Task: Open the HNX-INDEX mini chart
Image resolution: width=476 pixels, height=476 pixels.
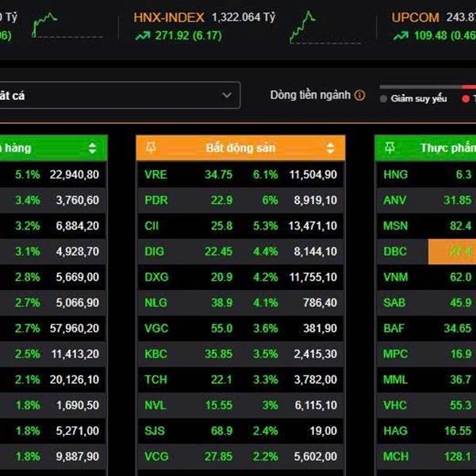Action: 324,27
